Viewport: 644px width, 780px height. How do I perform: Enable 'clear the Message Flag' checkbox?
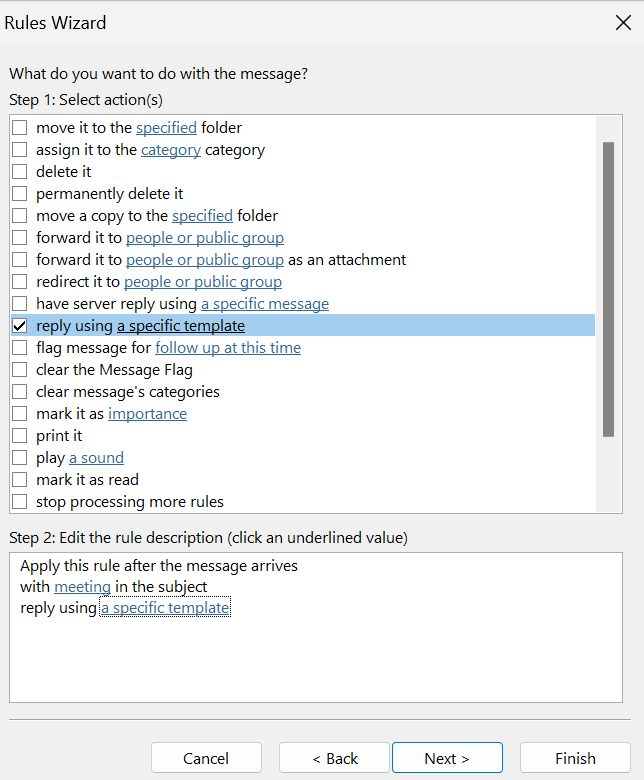click(19, 370)
